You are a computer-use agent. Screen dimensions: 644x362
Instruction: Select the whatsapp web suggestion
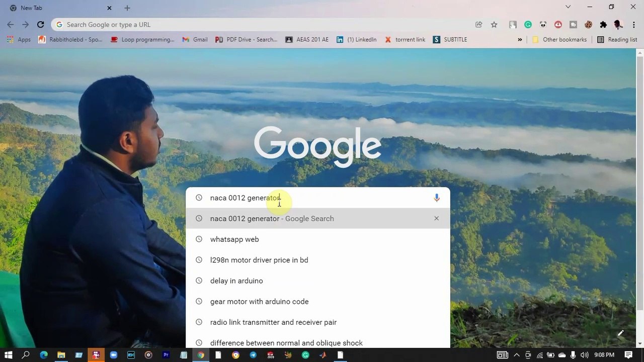click(x=234, y=239)
